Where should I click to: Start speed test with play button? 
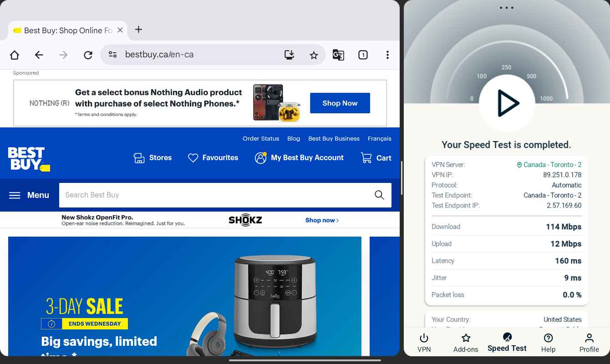tap(507, 103)
